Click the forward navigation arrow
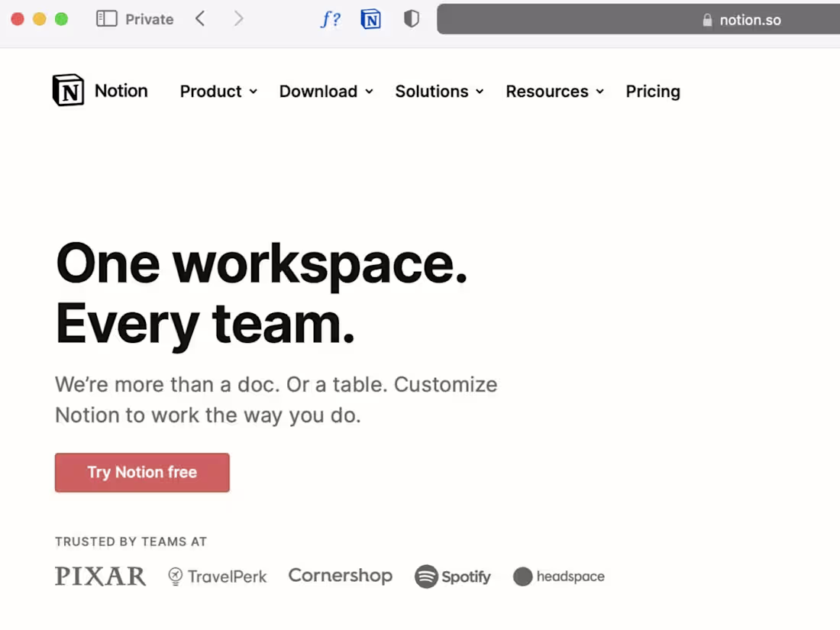 pyautogui.click(x=238, y=18)
